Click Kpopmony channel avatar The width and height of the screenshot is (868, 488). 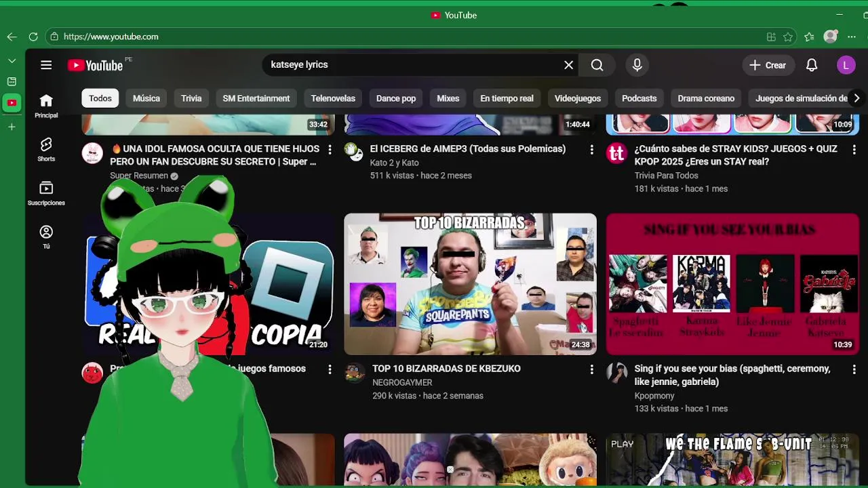point(616,373)
